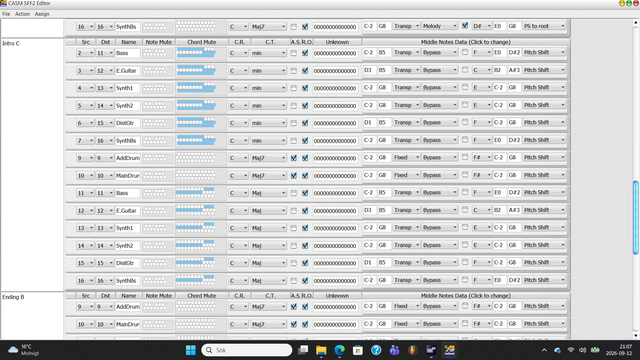Open clock and date showing 21:07
This screenshot has height=360, width=640.
619,350
